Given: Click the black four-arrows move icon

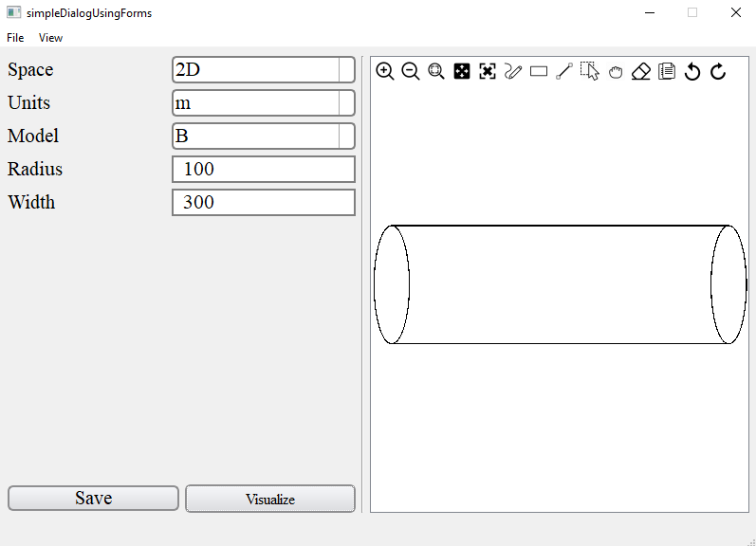Looking at the screenshot, I should pyautogui.click(x=461, y=71).
